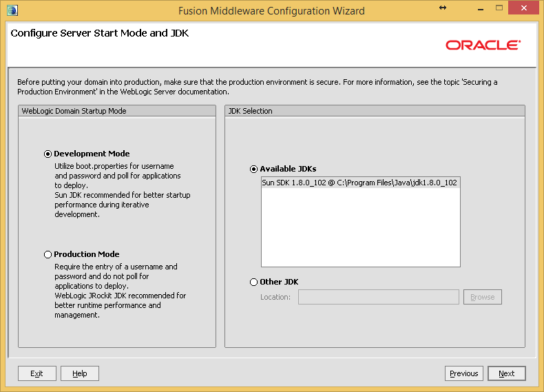544x392 pixels.
Task: Click the Development Mode description text
Action: tap(122, 190)
